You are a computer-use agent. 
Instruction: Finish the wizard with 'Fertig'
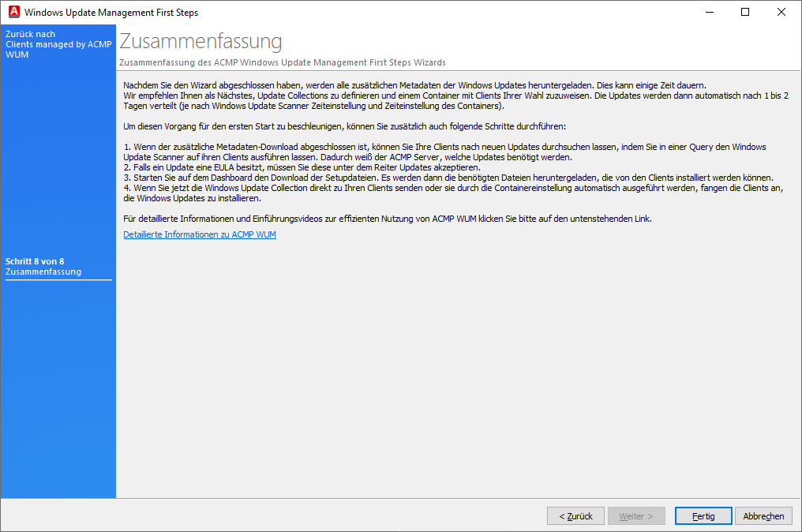pos(703,516)
